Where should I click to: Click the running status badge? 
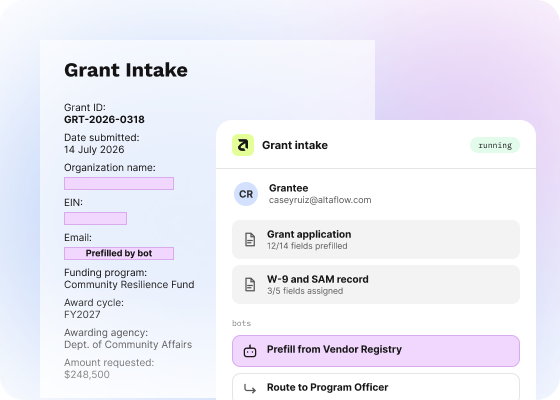click(x=495, y=145)
